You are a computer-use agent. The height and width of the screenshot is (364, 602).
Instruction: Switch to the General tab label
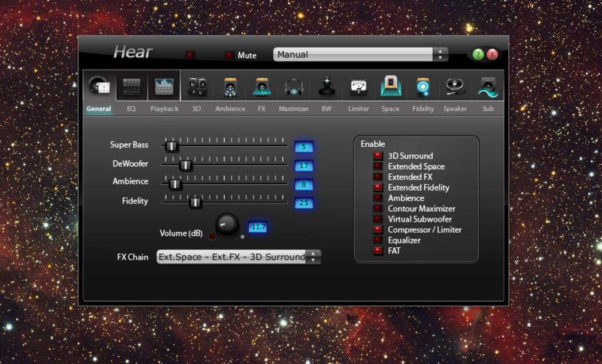coord(99,108)
